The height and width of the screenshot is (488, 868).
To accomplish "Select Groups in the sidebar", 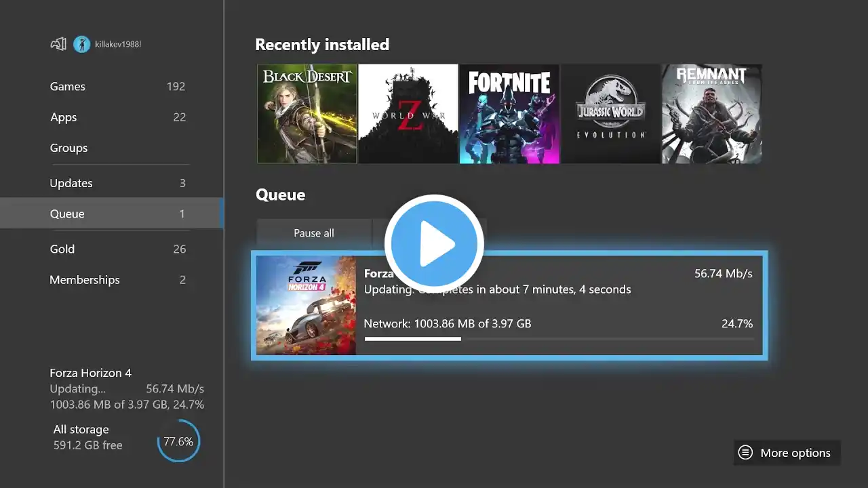I will 68,148.
